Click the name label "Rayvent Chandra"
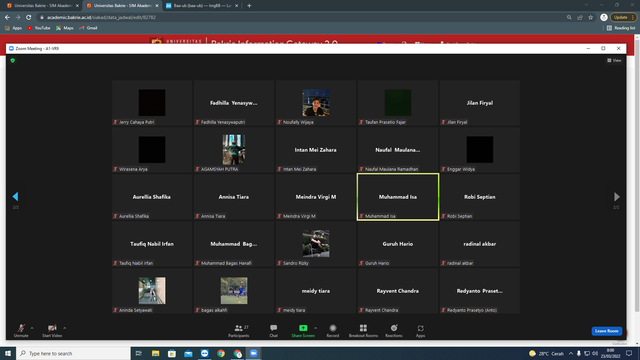The height and width of the screenshot is (360, 640). pos(382,310)
